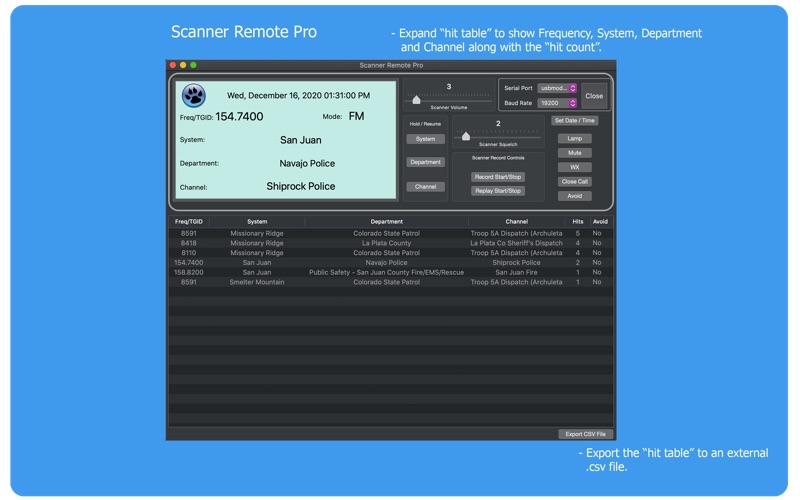Select the 8418 La Plata County row
The image size is (800, 500).
point(391,243)
